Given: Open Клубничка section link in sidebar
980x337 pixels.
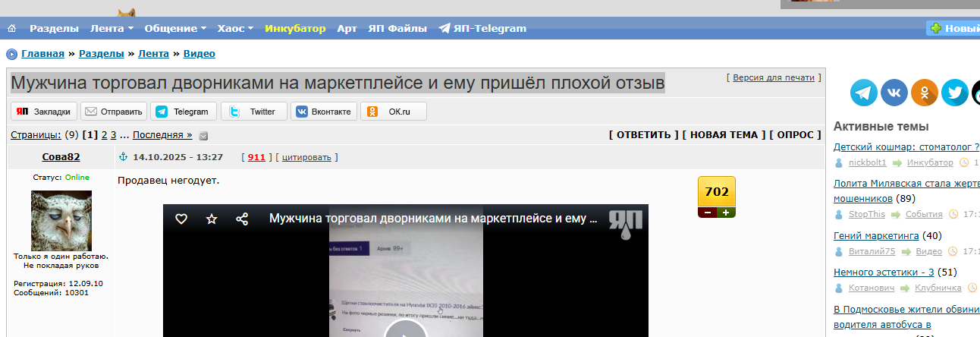Looking at the screenshot, I should pos(938,288).
